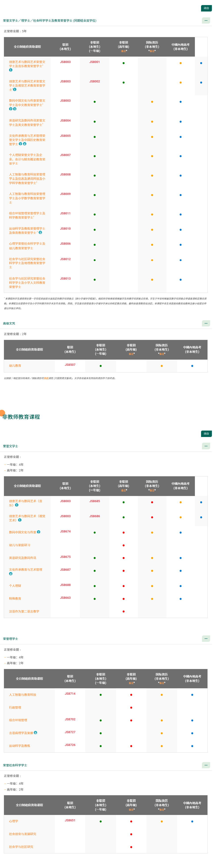This screenshot has height=868, width=213.
Task: Click code JS8714
Action: point(70,694)
